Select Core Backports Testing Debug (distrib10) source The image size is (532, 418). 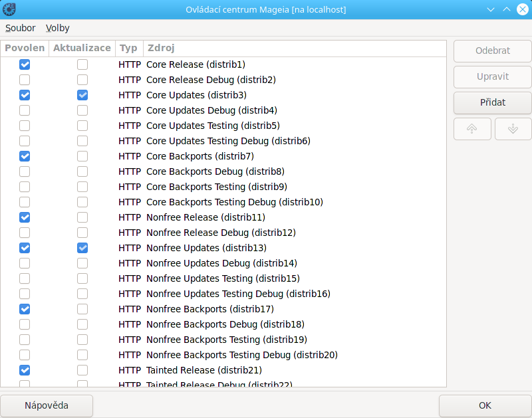click(223, 202)
